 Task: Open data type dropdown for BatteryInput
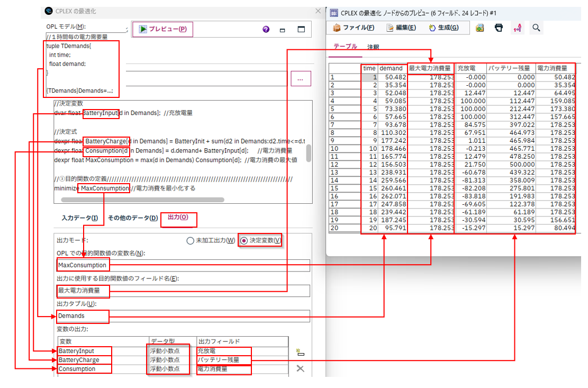point(173,351)
